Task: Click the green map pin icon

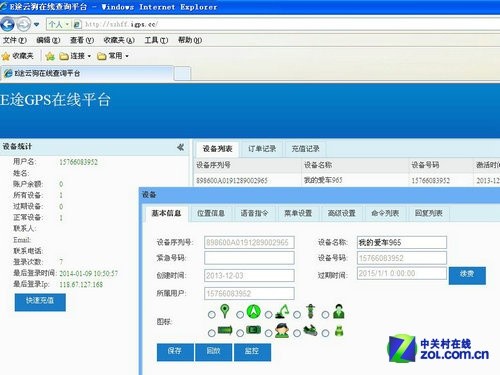Action: tap(225, 311)
